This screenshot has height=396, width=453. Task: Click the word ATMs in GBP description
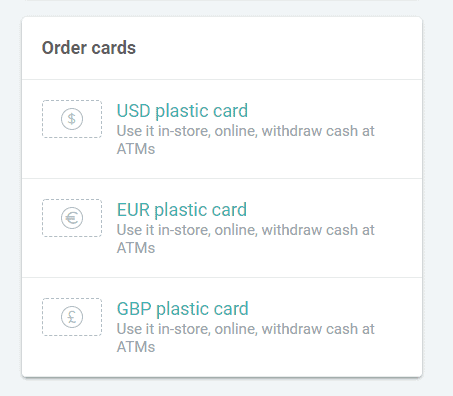click(136, 347)
